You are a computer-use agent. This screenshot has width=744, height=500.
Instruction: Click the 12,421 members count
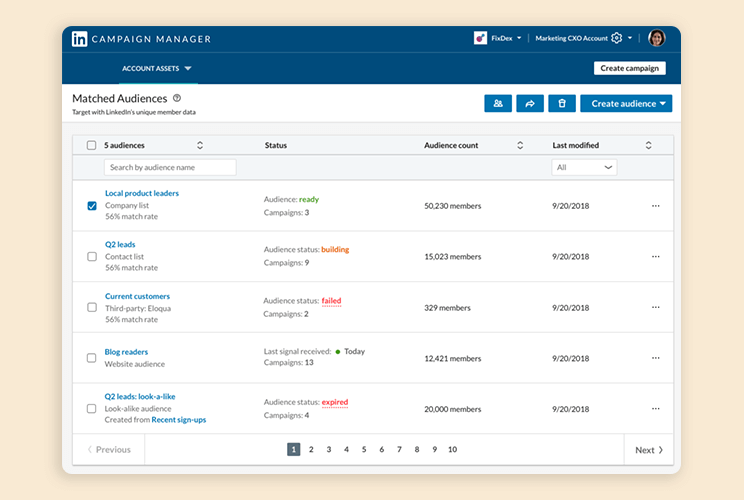click(x=453, y=359)
